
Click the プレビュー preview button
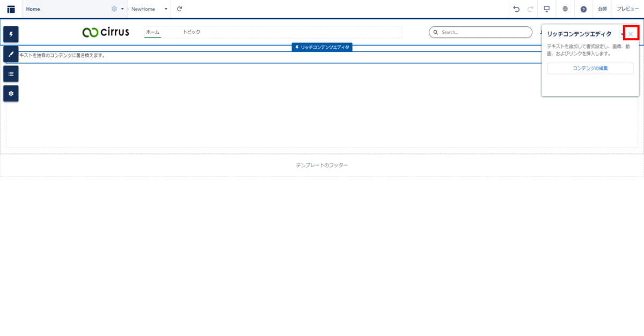(627, 9)
